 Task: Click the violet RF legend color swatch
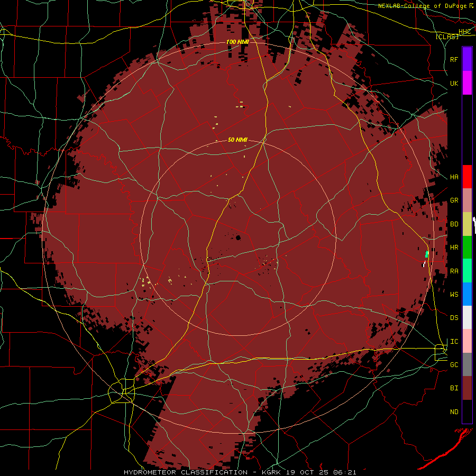coord(467,59)
